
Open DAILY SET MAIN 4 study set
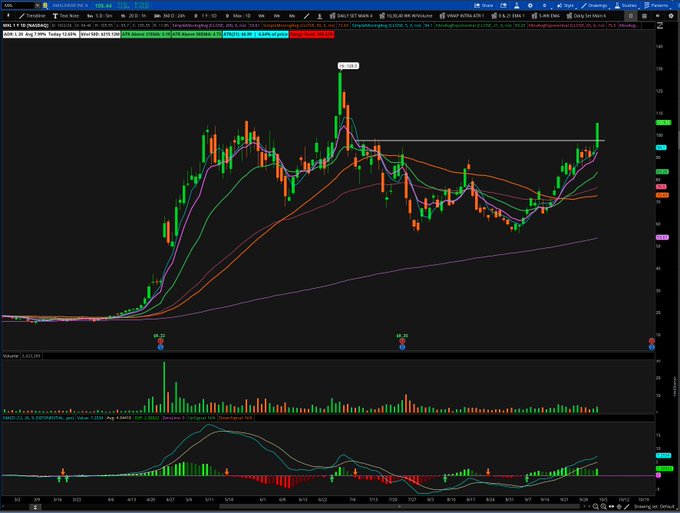[x=351, y=16]
